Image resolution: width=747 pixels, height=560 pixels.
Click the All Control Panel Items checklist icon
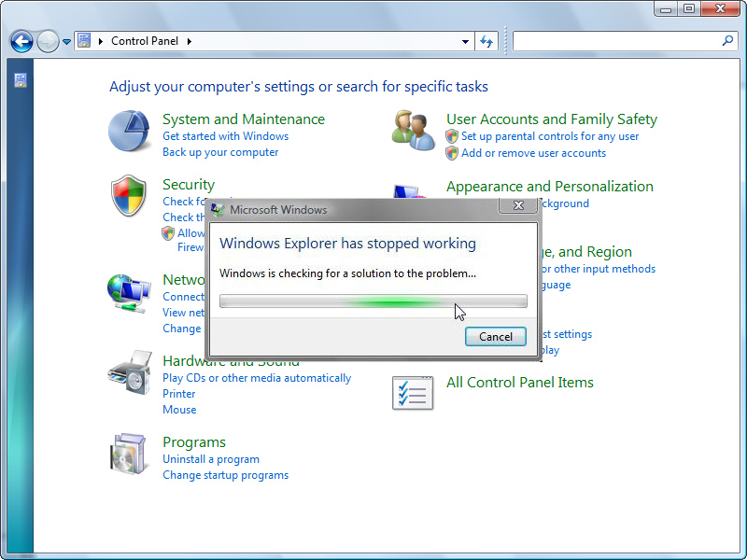(413, 393)
